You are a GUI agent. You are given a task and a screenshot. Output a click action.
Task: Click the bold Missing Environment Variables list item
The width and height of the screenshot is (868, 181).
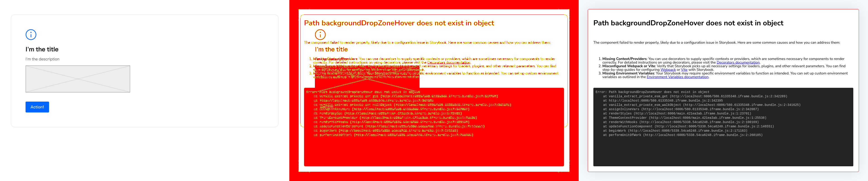pyautogui.click(x=725, y=75)
